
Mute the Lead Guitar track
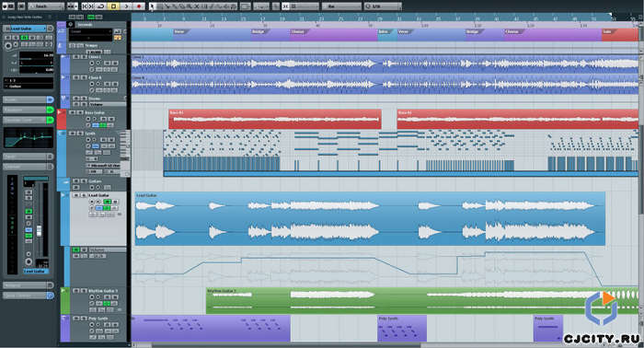pos(76,195)
